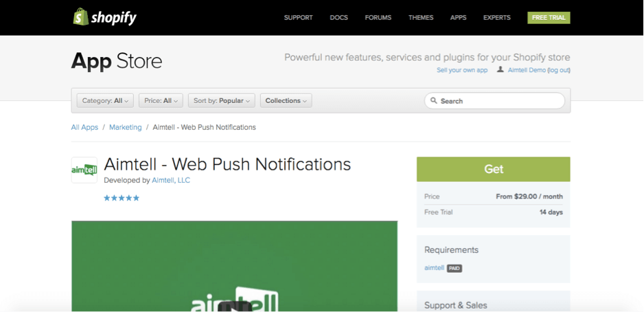Click the five-star rating
The image size is (644, 312).
click(x=122, y=198)
